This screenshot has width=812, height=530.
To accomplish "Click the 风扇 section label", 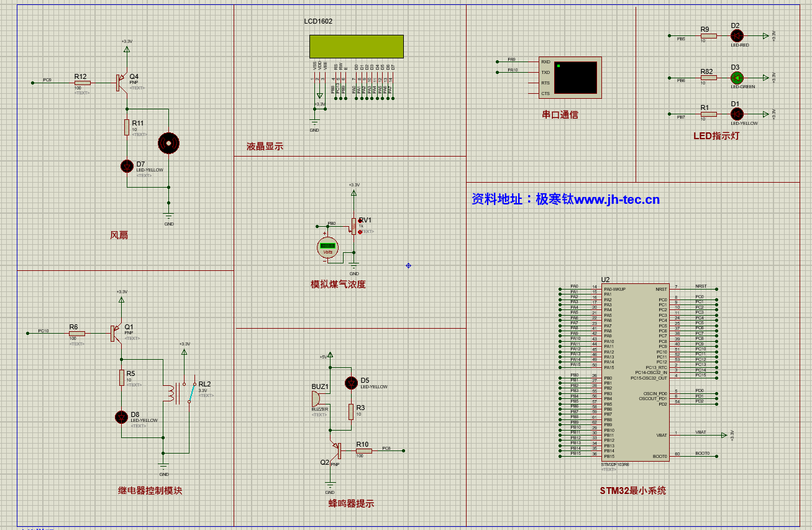I will coord(119,235).
